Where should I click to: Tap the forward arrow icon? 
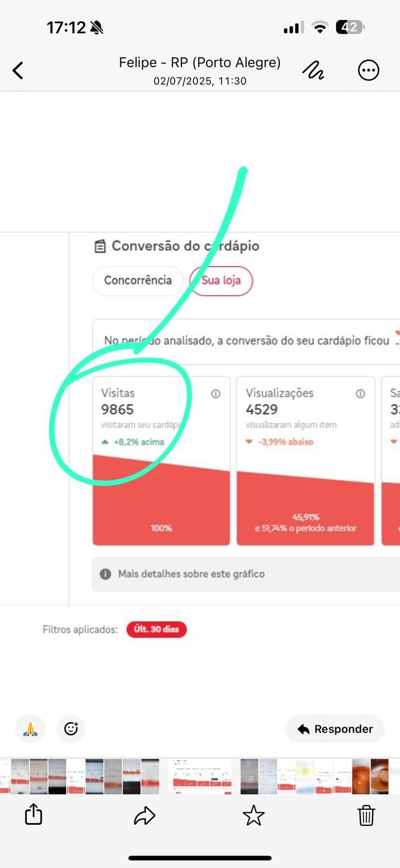(x=144, y=815)
